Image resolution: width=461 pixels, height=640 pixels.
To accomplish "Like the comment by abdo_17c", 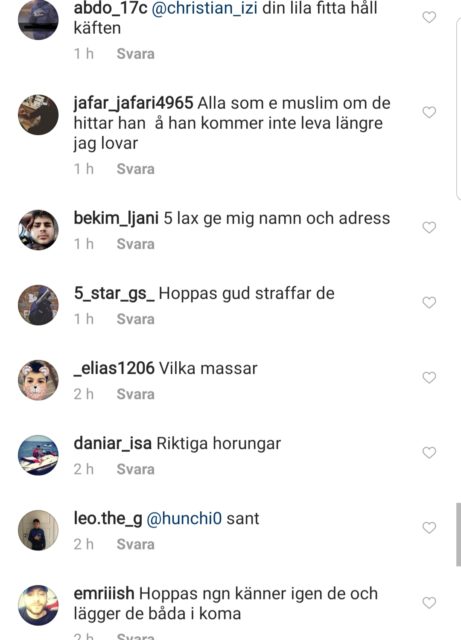I will [x=429, y=17].
